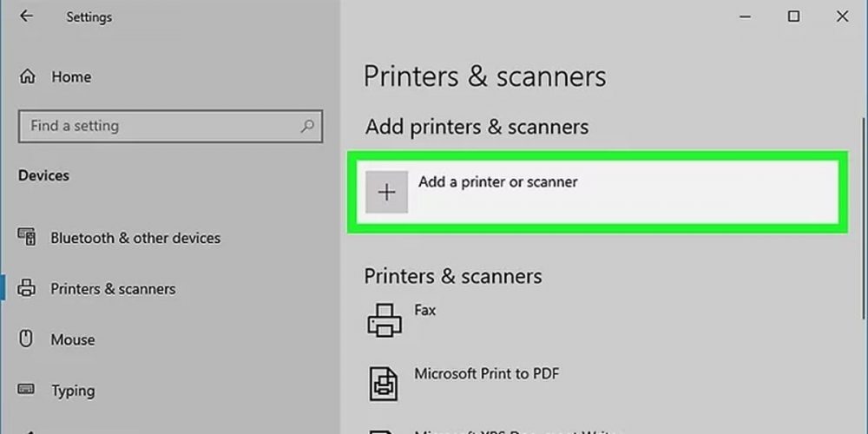Go to Mouse settings
The height and width of the screenshot is (434, 868).
(73, 339)
